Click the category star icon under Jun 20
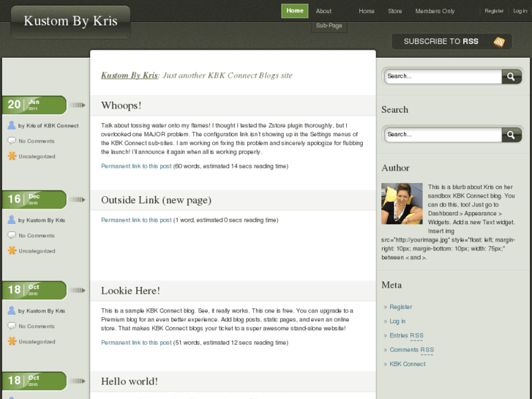 coord(12,156)
